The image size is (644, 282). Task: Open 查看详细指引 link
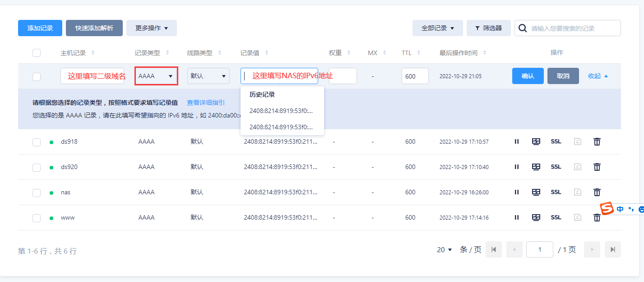(206, 103)
